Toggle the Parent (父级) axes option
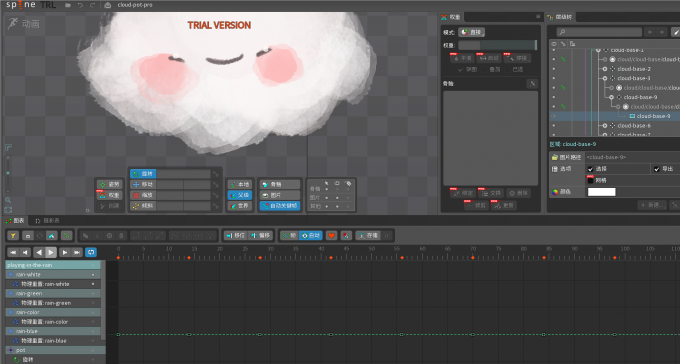Image resolution: width=680 pixels, height=364 pixels. coord(239,195)
